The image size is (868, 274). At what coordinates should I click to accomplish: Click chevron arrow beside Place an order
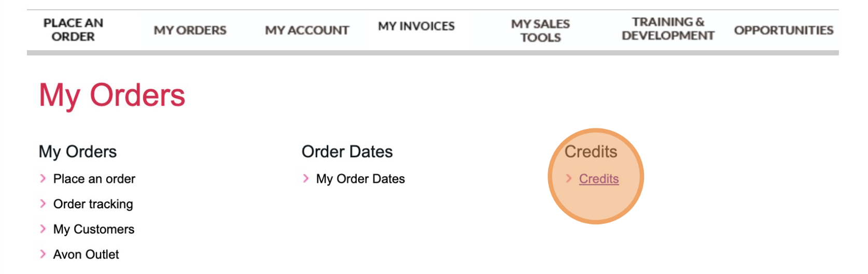tap(43, 179)
